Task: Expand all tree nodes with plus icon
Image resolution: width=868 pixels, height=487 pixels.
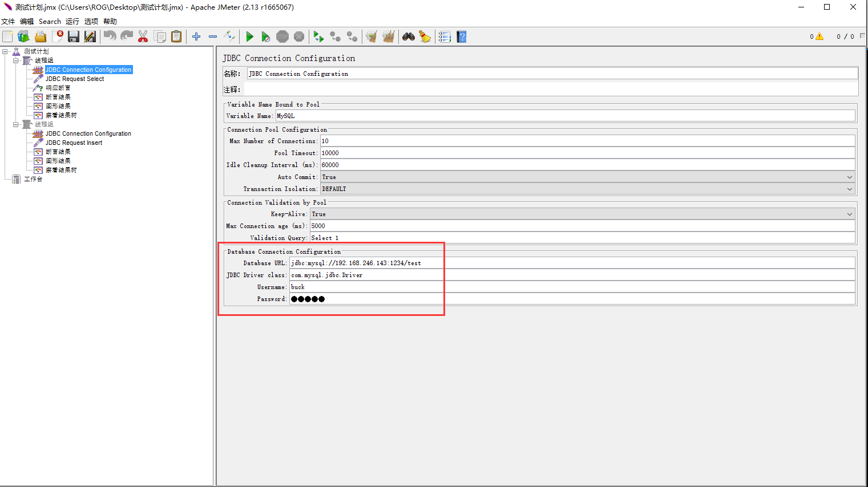Action: (196, 36)
